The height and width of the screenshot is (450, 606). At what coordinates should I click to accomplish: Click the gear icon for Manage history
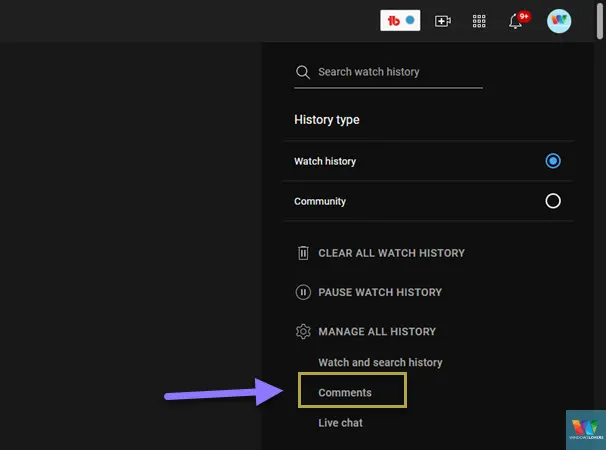[303, 331]
